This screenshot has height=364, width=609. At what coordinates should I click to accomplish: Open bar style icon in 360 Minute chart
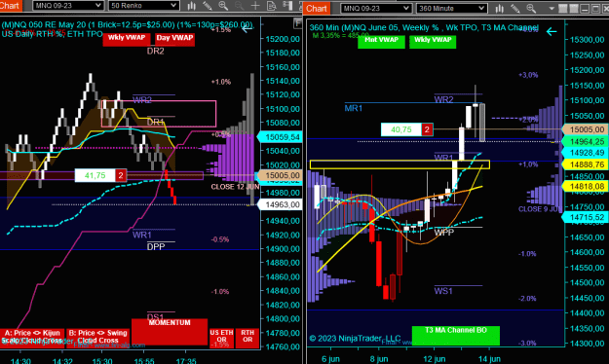(499, 8)
